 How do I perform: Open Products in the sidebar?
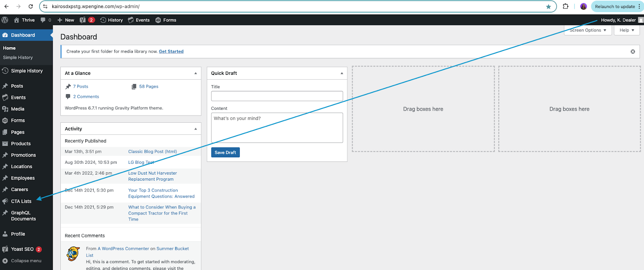(x=26, y=144)
